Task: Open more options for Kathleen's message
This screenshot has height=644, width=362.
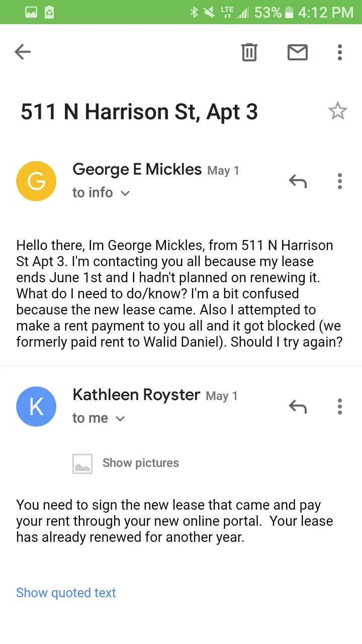Action: (x=340, y=407)
